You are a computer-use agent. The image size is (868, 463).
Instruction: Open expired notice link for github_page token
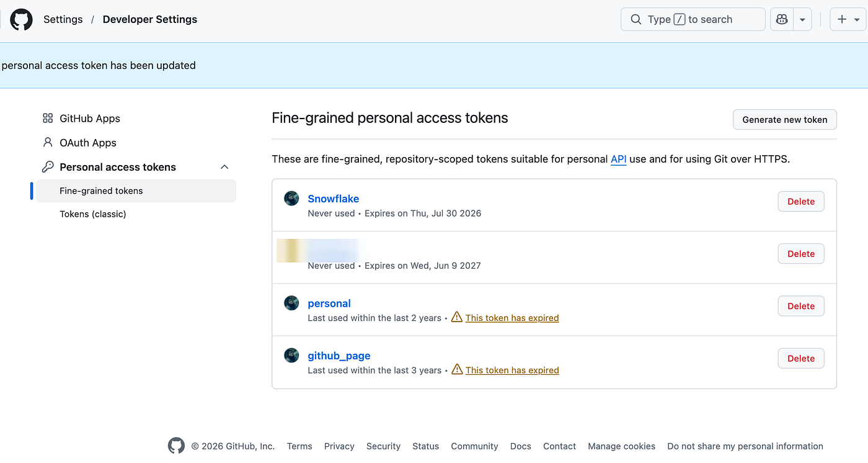[x=512, y=370]
